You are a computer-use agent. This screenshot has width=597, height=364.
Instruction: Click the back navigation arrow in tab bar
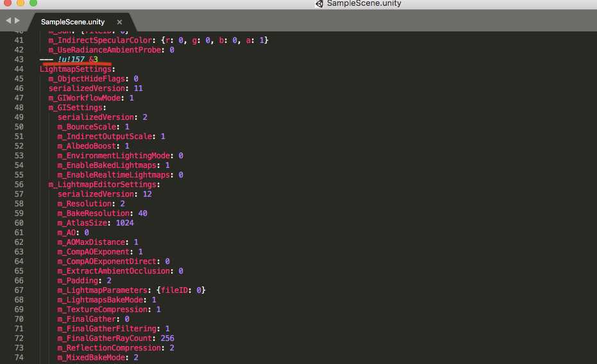point(8,21)
